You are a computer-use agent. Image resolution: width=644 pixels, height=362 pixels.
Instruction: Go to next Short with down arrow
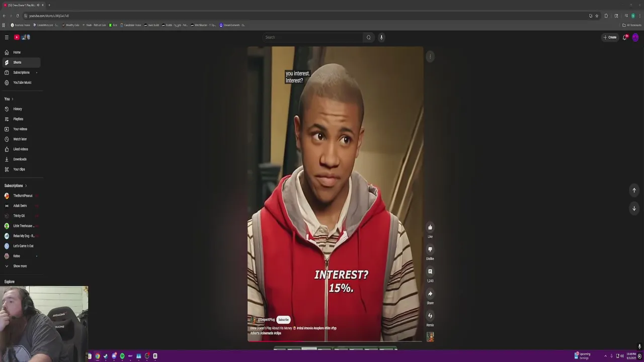(634, 208)
